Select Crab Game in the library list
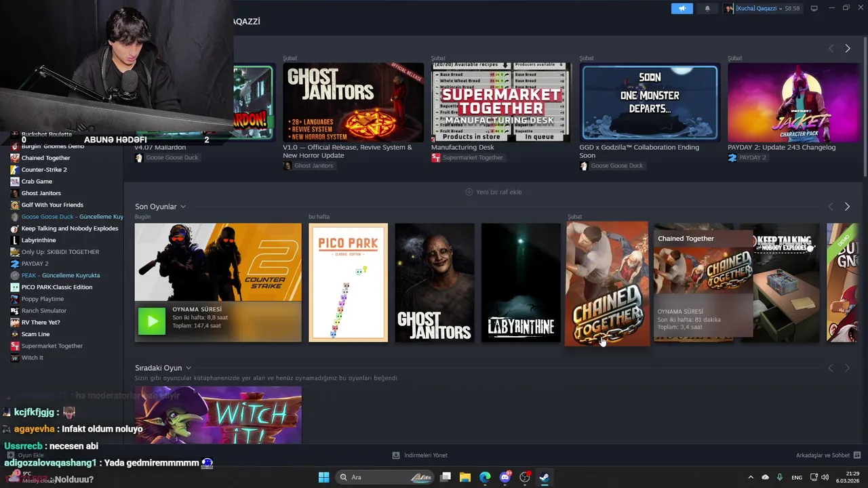Screen dimensions: 868x488 tap(37, 181)
